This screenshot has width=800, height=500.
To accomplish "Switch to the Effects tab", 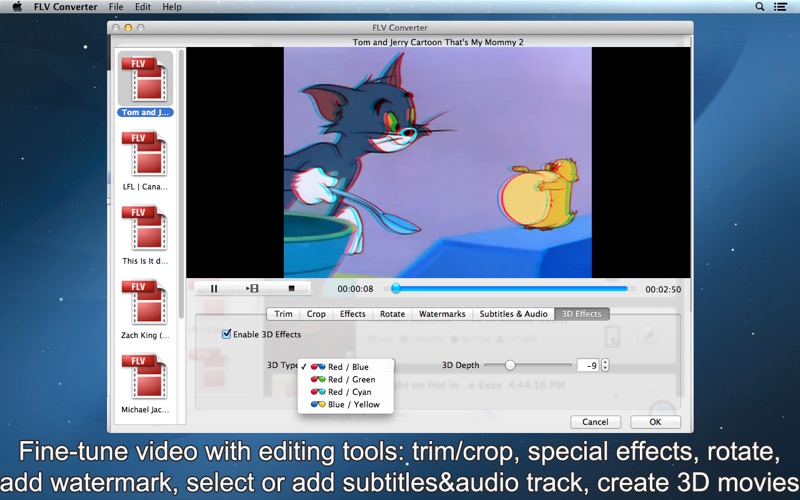I will pos(353,314).
